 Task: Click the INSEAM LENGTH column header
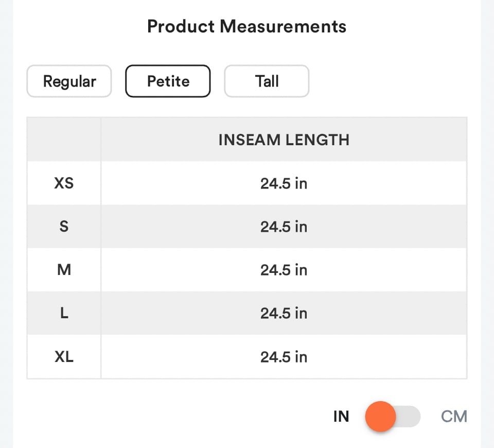pyautogui.click(x=284, y=140)
